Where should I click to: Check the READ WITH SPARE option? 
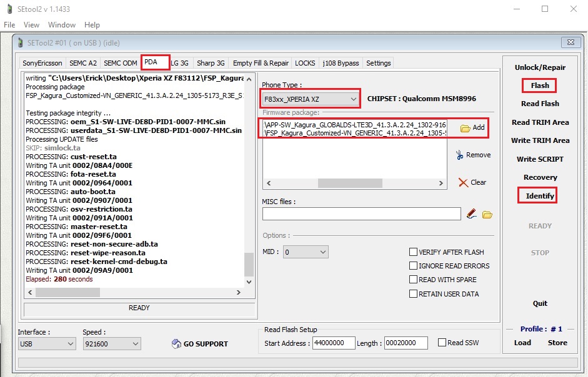coord(413,280)
